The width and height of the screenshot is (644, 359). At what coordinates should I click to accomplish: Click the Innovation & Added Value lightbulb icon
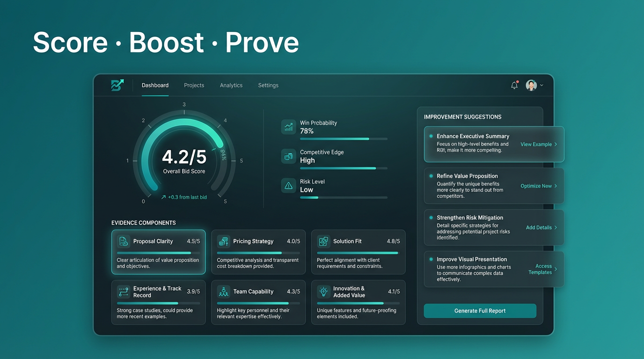click(323, 291)
